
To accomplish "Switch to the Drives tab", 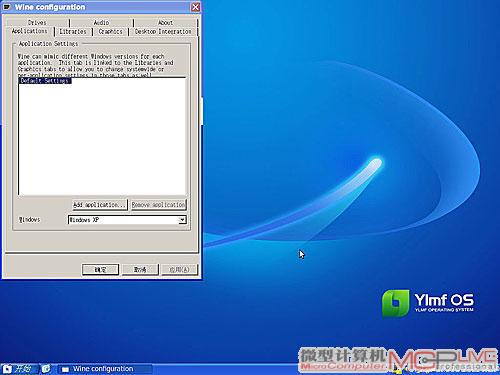I will pos(37,23).
